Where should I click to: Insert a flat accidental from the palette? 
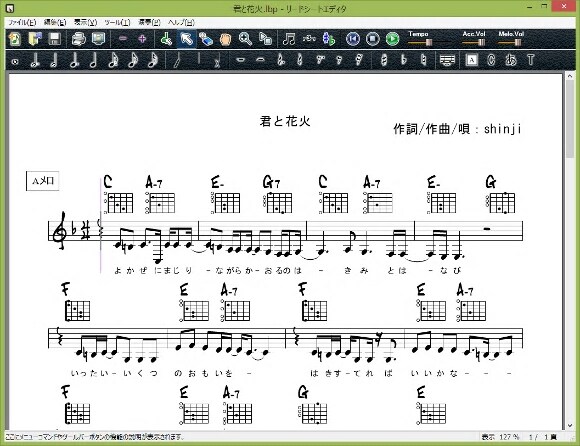[x=404, y=60]
